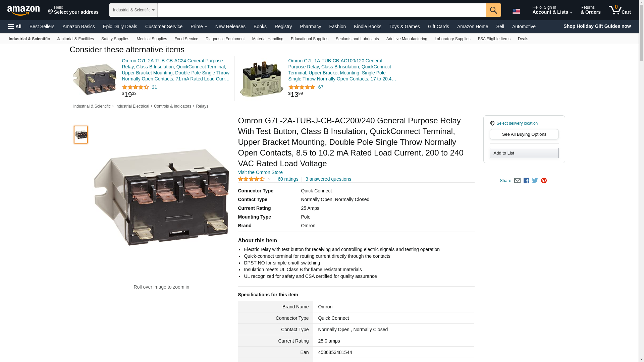Click into the Amazon search text field

[x=322, y=10]
